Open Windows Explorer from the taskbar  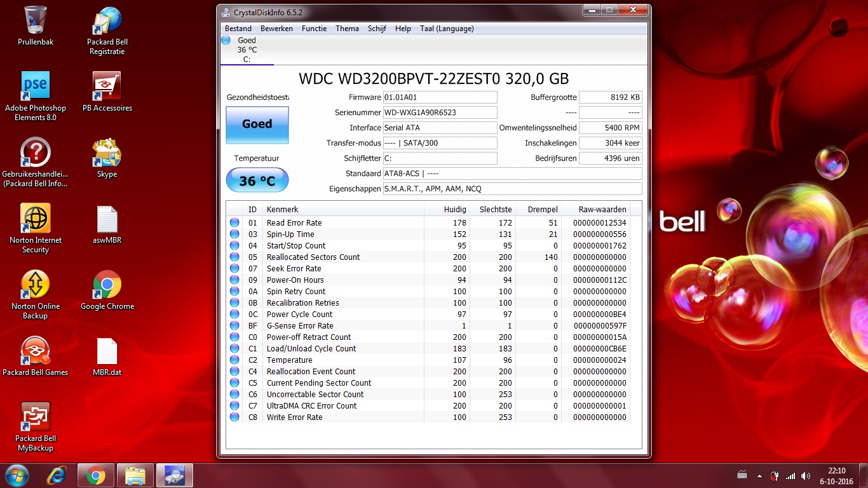click(135, 475)
